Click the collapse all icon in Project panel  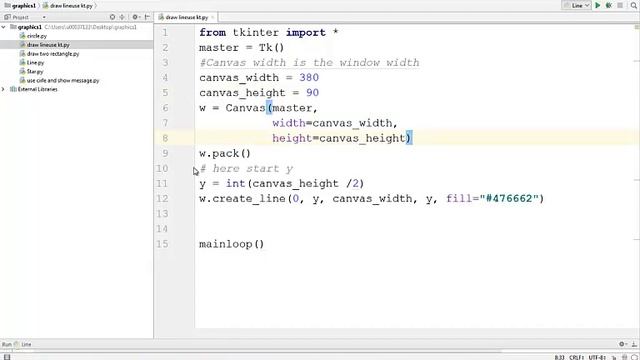click(122, 17)
